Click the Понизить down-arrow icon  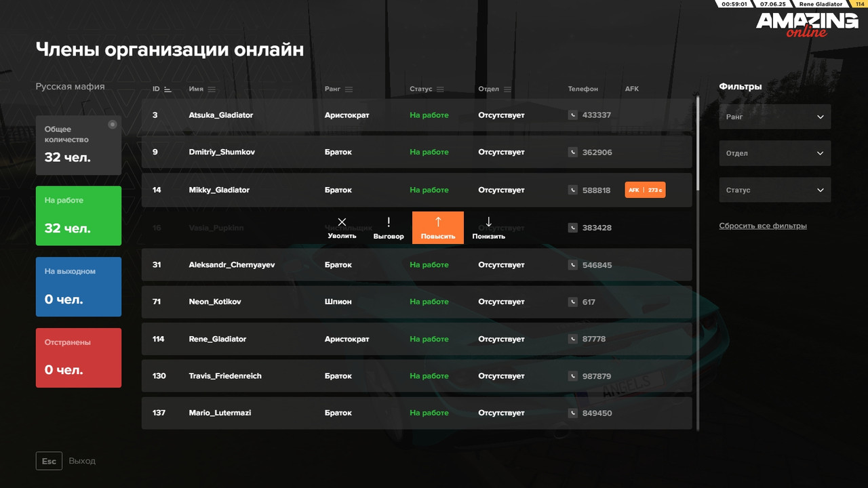tap(489, 222)
